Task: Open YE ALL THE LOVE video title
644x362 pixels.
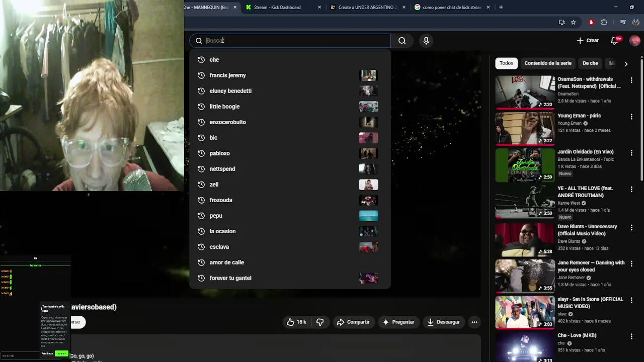Action: 585,192
